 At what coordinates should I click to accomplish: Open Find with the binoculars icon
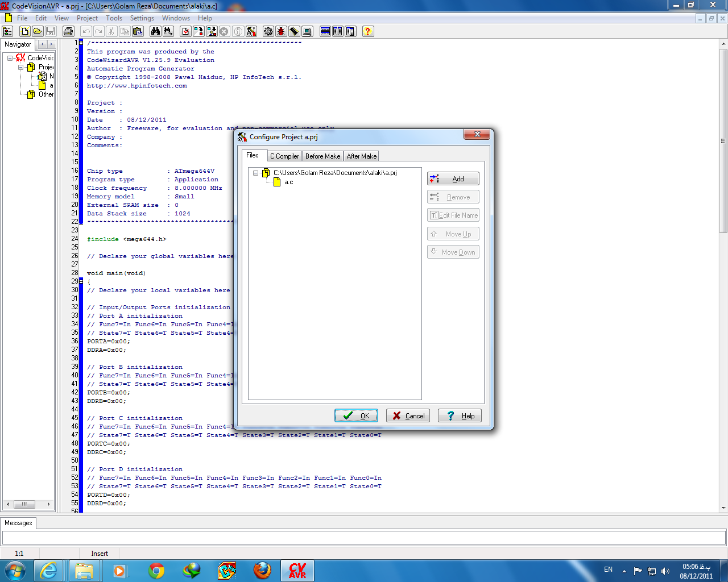155,31
